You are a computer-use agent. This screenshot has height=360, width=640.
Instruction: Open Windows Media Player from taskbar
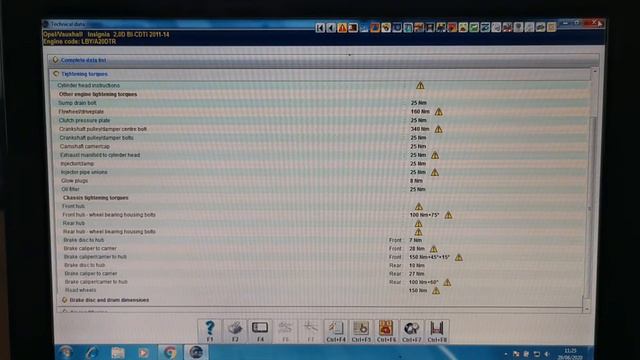tap(143, 352)
